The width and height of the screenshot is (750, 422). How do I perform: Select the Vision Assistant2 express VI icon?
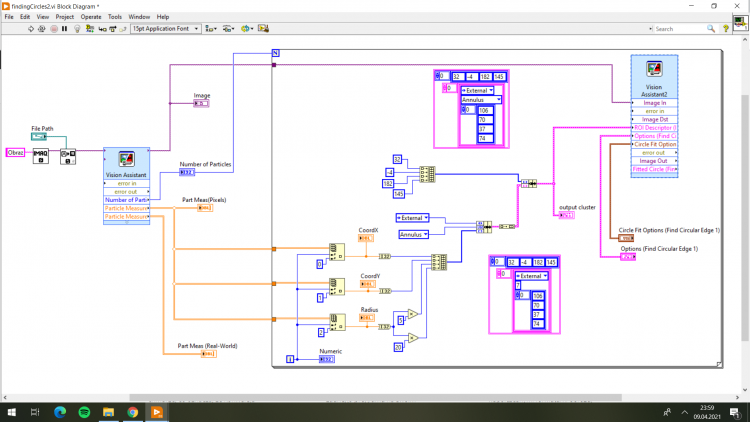(654, 69)
